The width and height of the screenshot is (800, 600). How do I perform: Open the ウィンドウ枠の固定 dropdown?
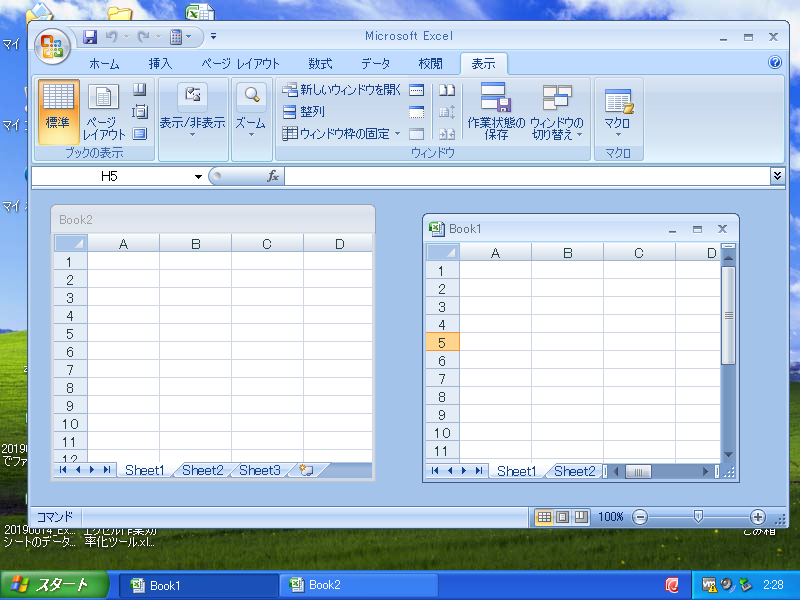click(x=340, y=132)
